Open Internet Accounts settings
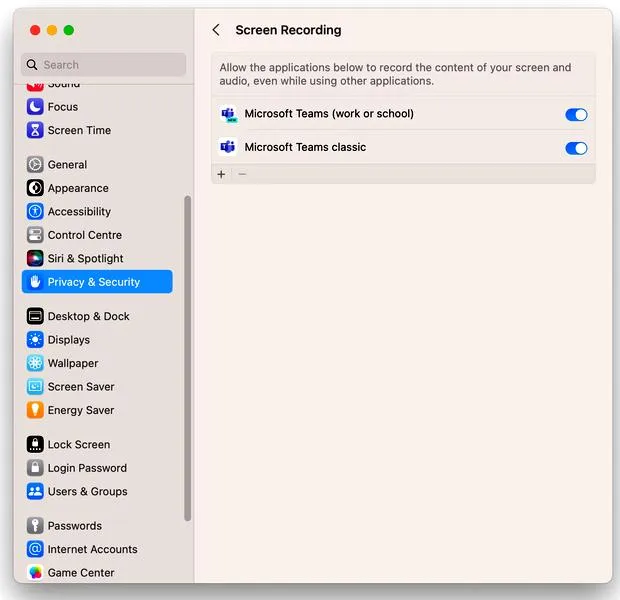 click(x=99, y=549)
